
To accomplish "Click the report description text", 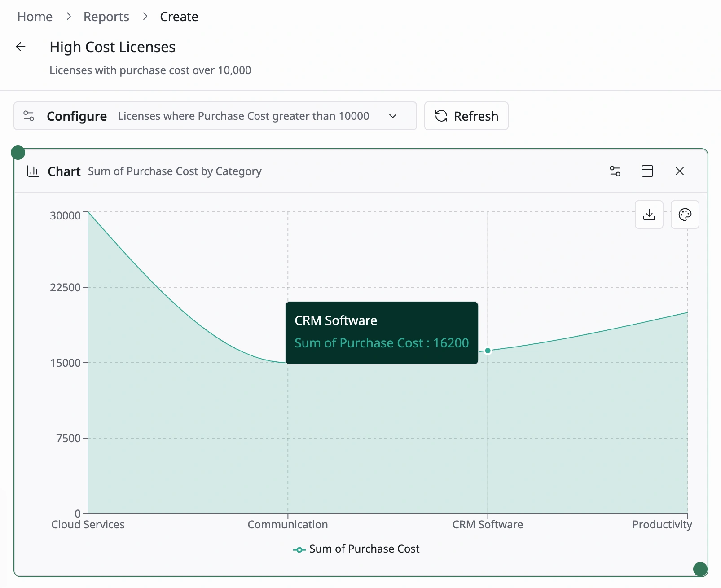I will tap(150, 70).
